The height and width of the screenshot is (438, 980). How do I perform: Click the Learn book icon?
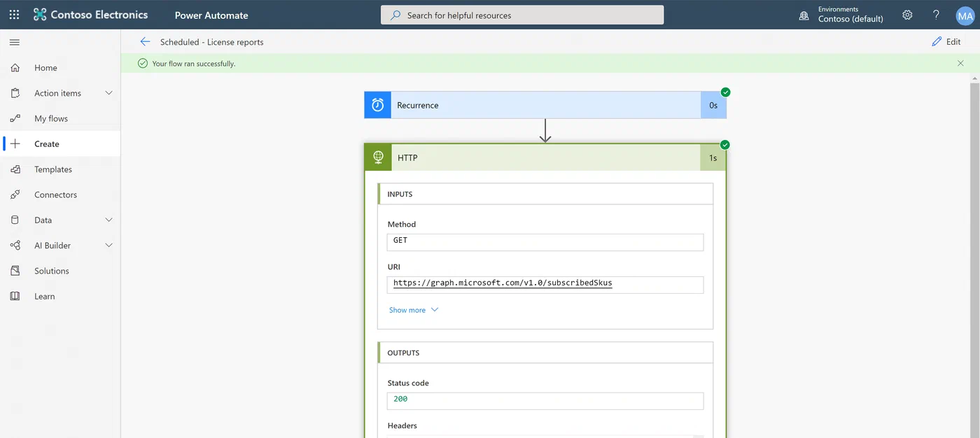[15, 296]
